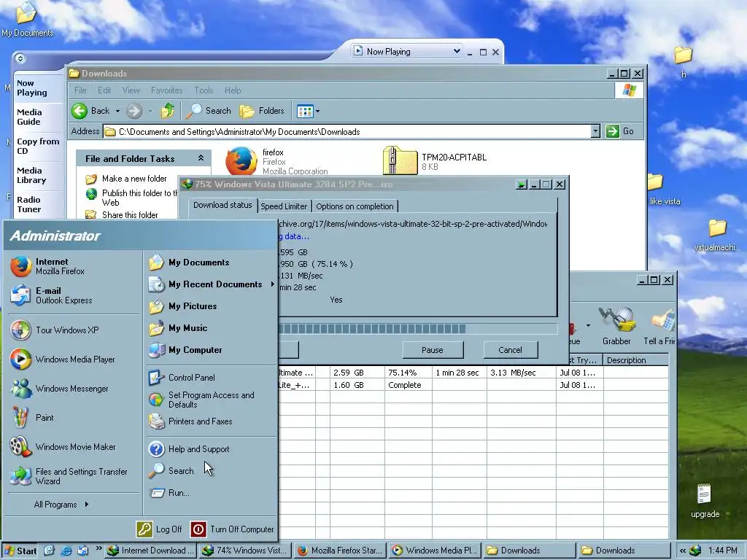This screenshot has height=560, width=747.
Task: Switch to Download status tab
Action: coord(222,205)
